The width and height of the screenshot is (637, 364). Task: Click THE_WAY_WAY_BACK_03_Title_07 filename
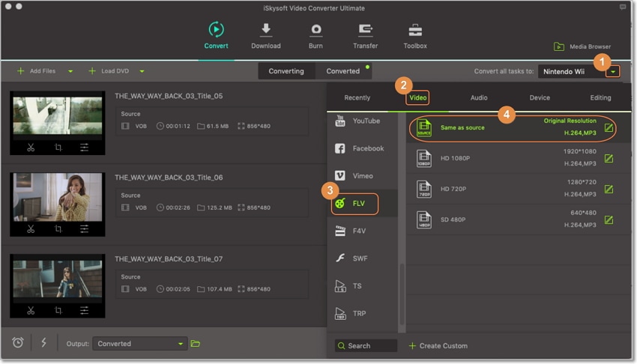[169, 259]
